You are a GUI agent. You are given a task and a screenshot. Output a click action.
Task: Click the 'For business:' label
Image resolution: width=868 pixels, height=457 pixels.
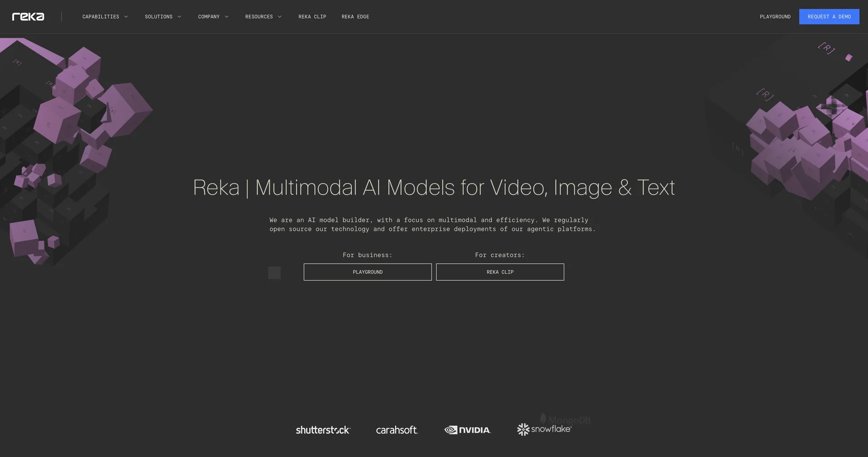tap(368, 255)
